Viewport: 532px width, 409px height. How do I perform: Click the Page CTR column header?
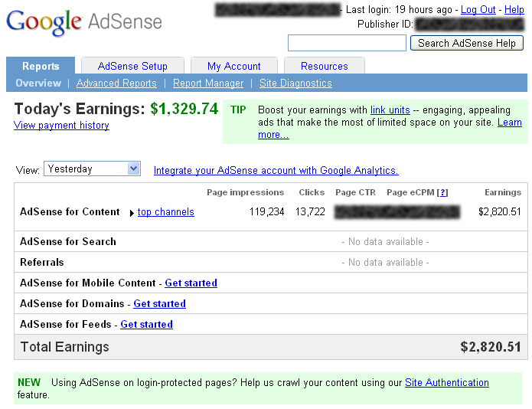(x=355, y=192)
